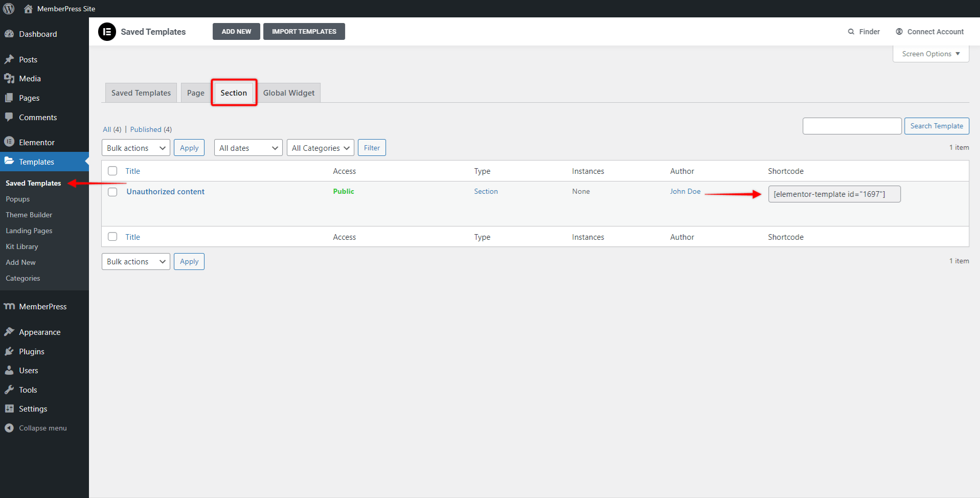Click the Elementor sidebar icon

coord(9,142)
